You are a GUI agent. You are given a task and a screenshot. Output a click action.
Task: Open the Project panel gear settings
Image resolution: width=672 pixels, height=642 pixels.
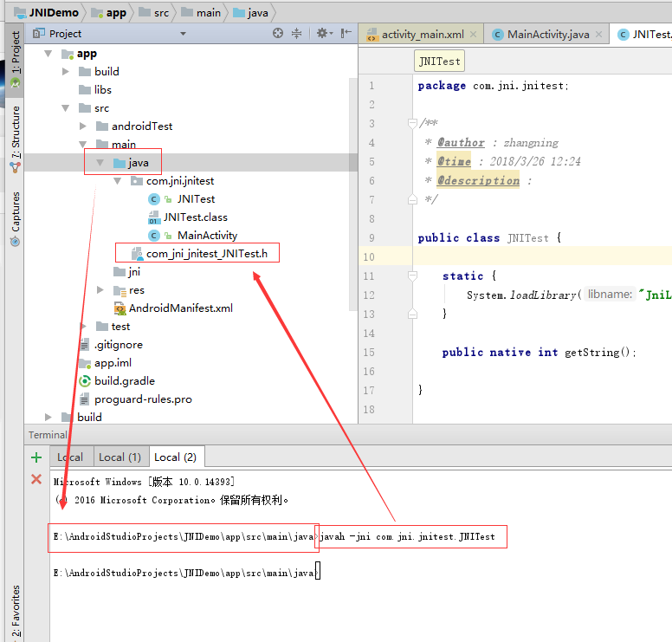point(325,34)
